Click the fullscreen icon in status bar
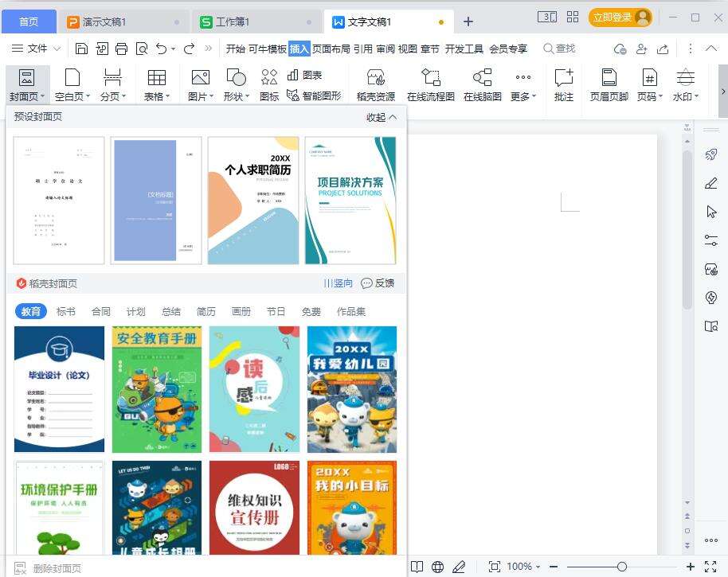Image resolution: width=728 pixels, height=577 pixels. click(x=710, y=567)
